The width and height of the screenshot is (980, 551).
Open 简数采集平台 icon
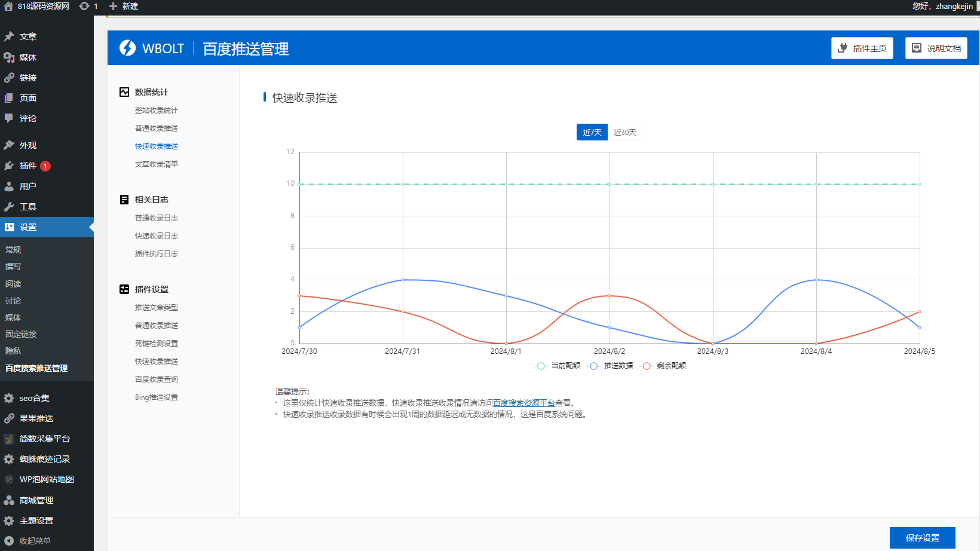[9, 439]
